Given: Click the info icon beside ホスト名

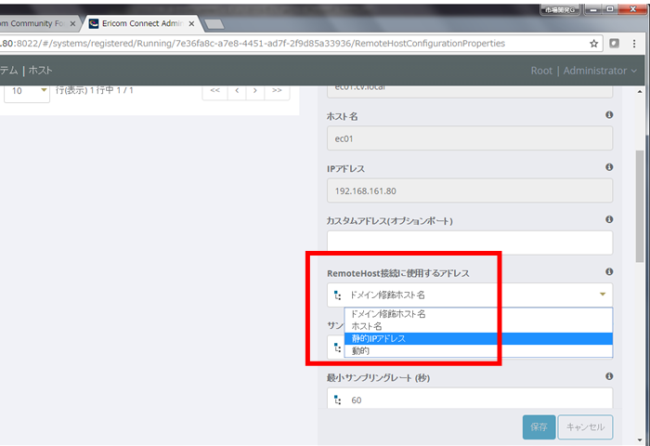Looking at the screenshot, I should (x=609, y=116).
